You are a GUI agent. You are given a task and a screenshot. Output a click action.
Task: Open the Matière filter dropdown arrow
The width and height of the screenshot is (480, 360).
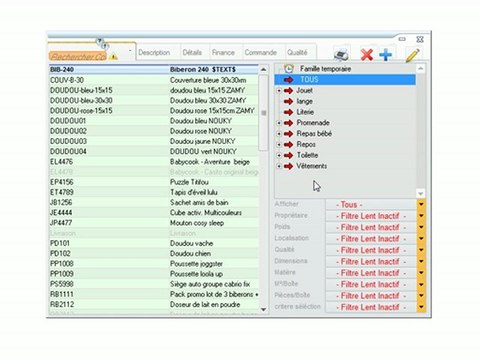[421, 273]
